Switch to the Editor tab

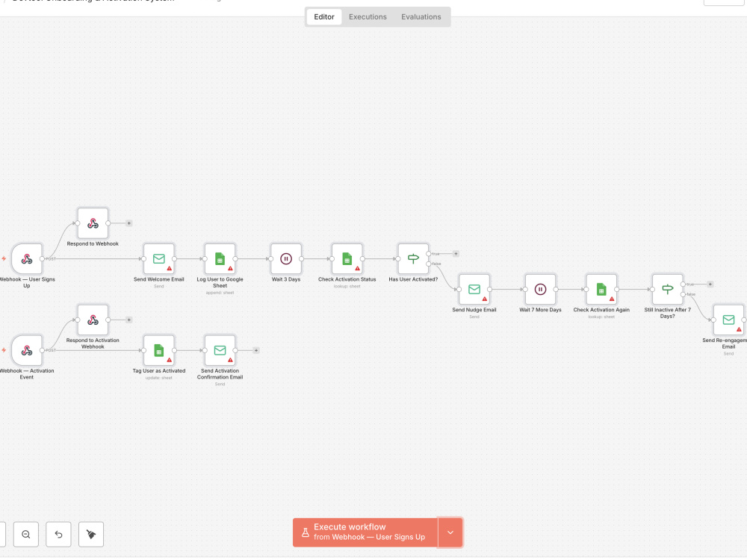pos(324,16)
